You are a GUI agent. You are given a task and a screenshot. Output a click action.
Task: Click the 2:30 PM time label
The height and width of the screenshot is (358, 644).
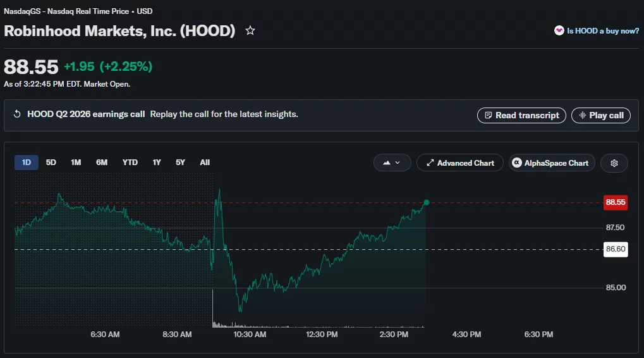(394, 335)
